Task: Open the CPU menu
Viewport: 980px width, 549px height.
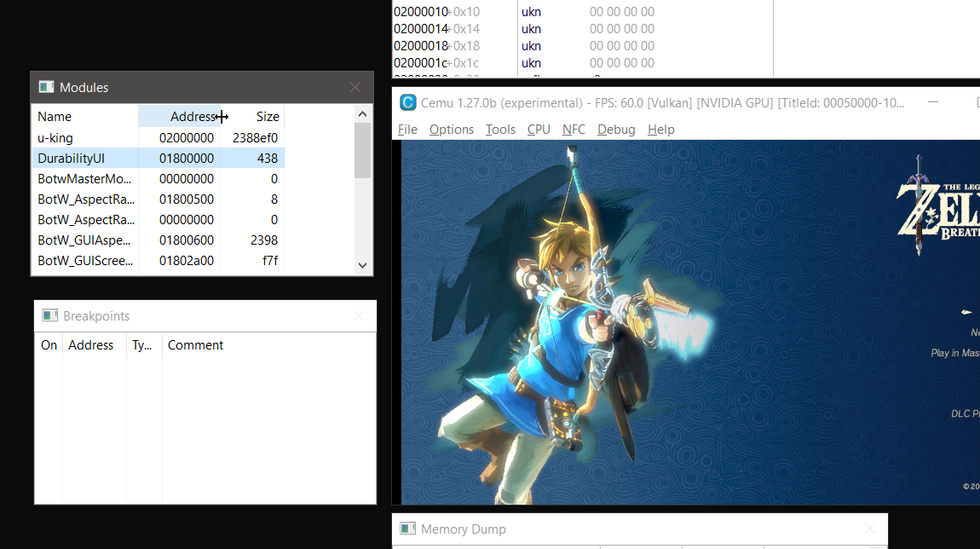Action: 538,129
